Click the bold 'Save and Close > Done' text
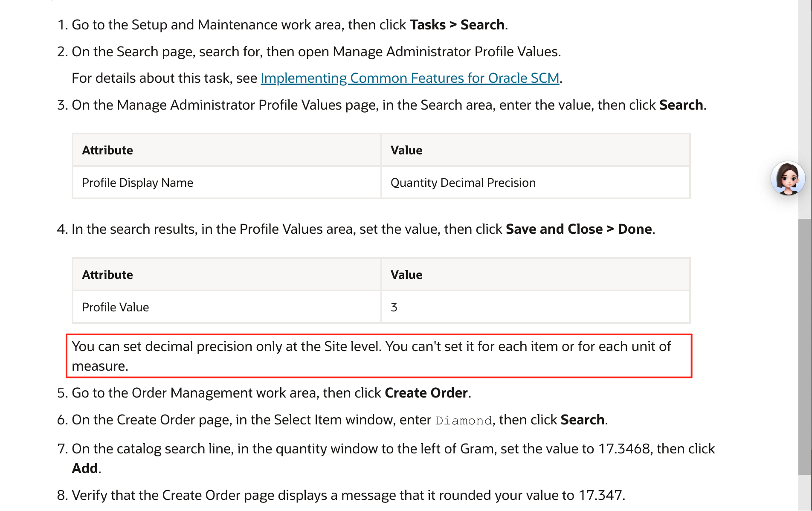This screenshot has width=812, height=511. point(579,229)
